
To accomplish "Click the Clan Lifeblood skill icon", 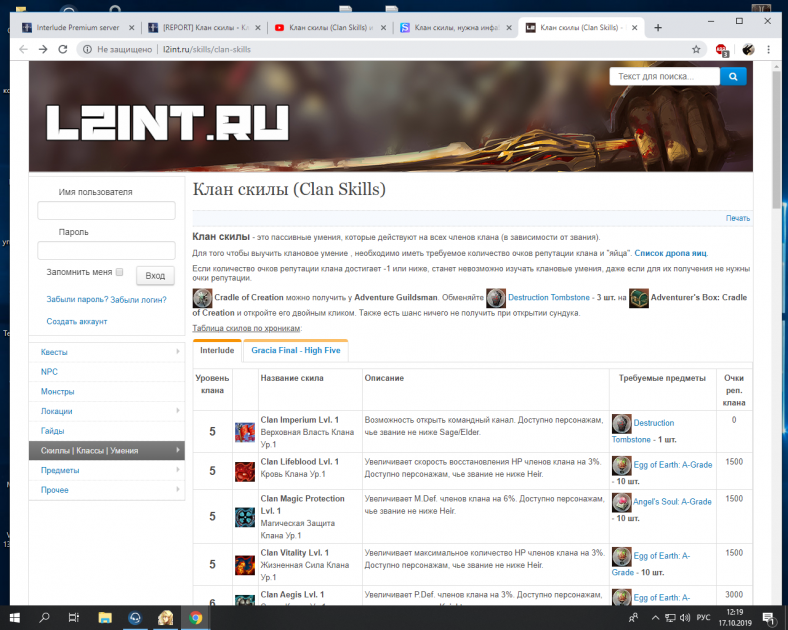I will (x=245, y=471).
